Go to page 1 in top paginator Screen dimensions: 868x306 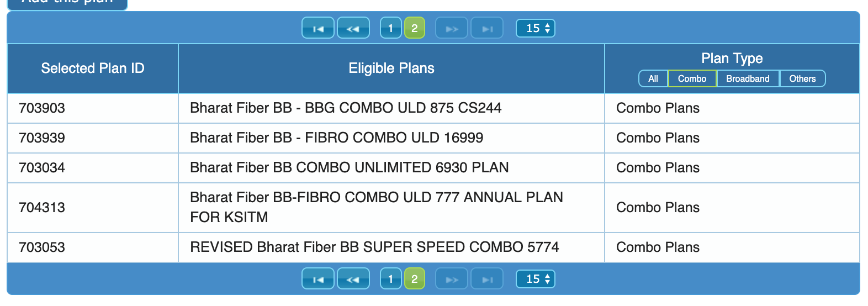pos(390,28)
